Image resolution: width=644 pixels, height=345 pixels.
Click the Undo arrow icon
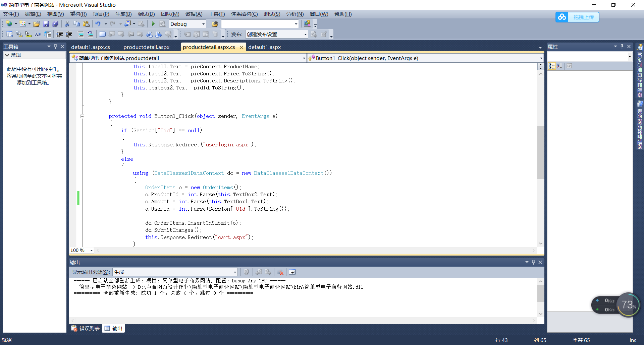(98, 24)
